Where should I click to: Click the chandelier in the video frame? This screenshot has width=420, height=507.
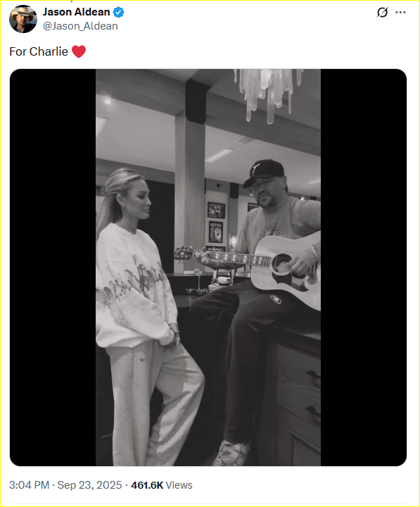tap(267, 94)
